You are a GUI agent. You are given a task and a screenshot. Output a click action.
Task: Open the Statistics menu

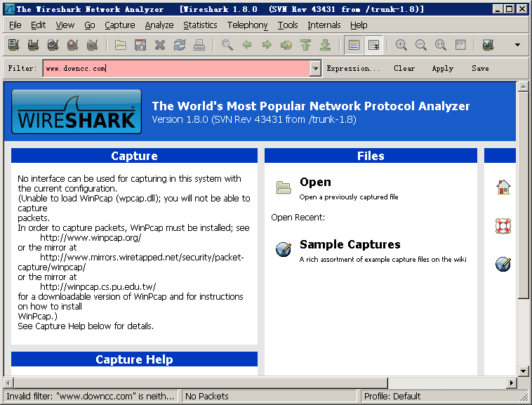pos(200,25)
